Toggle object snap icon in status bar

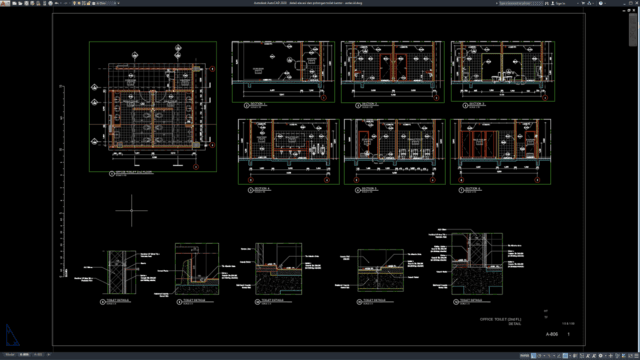coord(565,356)
